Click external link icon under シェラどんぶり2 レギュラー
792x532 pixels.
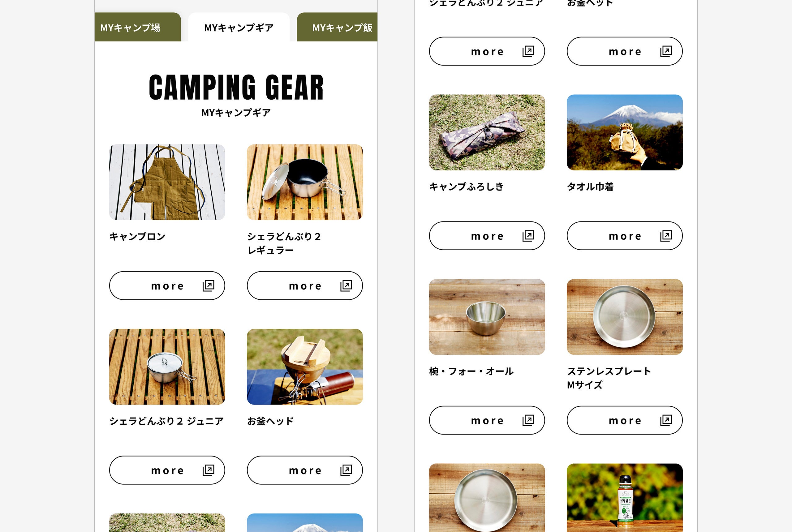click(346, 286)
